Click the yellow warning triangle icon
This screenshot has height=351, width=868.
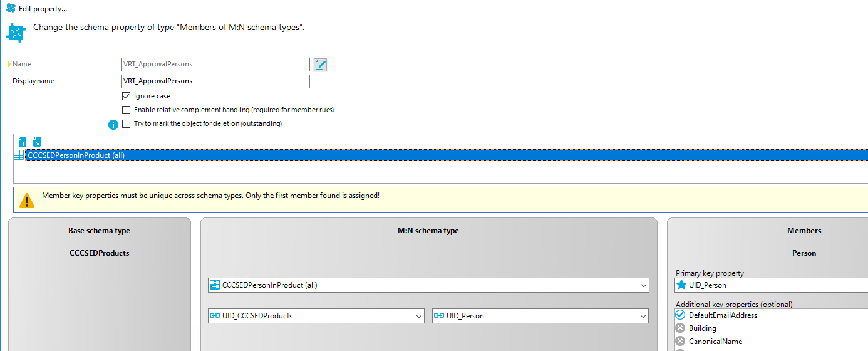(x=27, y=200)
